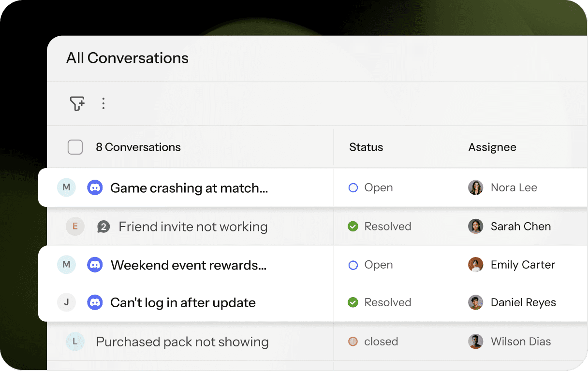Click Nora Lee's profile photo

(476, 187)
